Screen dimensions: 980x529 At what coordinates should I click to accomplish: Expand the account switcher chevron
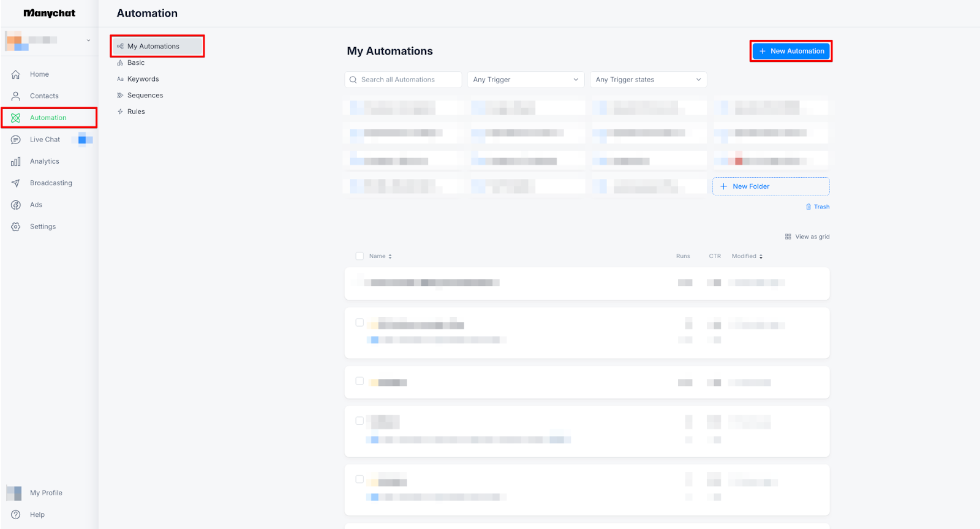click(x=88, y=40)
